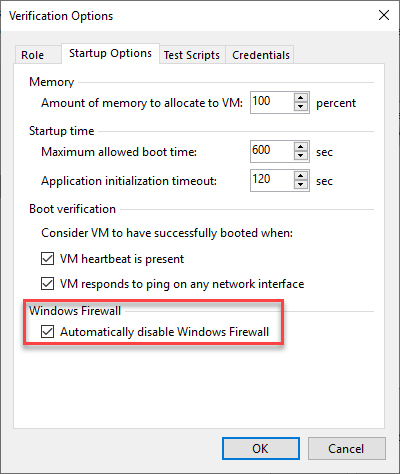Decrease the memory allocation percent spinner
The image size is (400, 474).
301,107
